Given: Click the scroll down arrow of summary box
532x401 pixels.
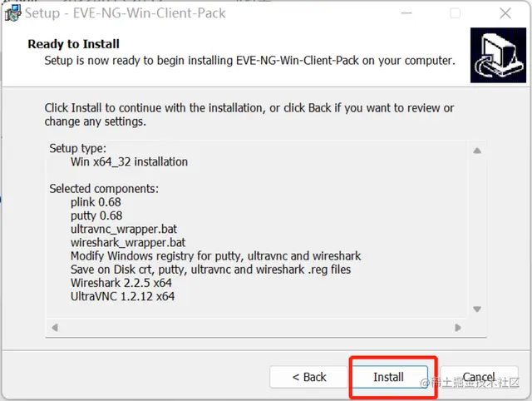Looking at the screenshot, I should pos(477,309).
